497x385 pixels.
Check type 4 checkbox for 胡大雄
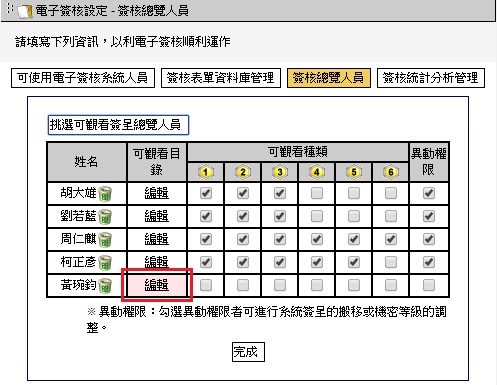pyautogui.click(x=317, y=193)
